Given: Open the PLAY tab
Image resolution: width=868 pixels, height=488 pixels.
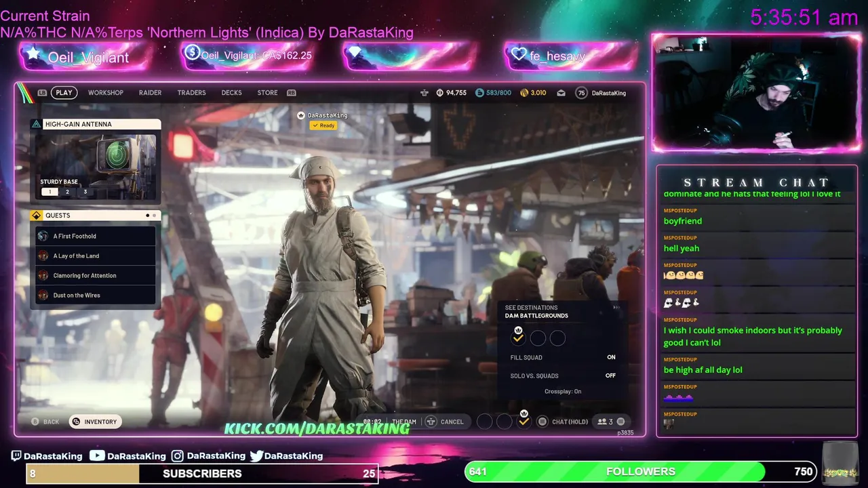Looking at the screenshot, I should 64,93.
